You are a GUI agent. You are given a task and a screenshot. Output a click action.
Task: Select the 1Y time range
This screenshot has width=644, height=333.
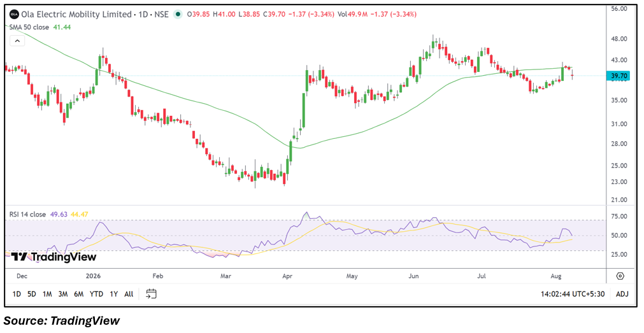pyautogui.click(x=114, y=294)
